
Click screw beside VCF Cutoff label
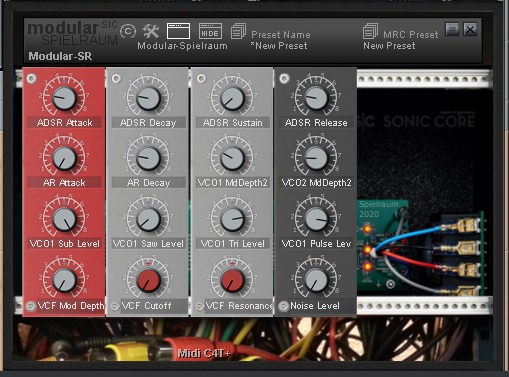(x=115, y=306)
